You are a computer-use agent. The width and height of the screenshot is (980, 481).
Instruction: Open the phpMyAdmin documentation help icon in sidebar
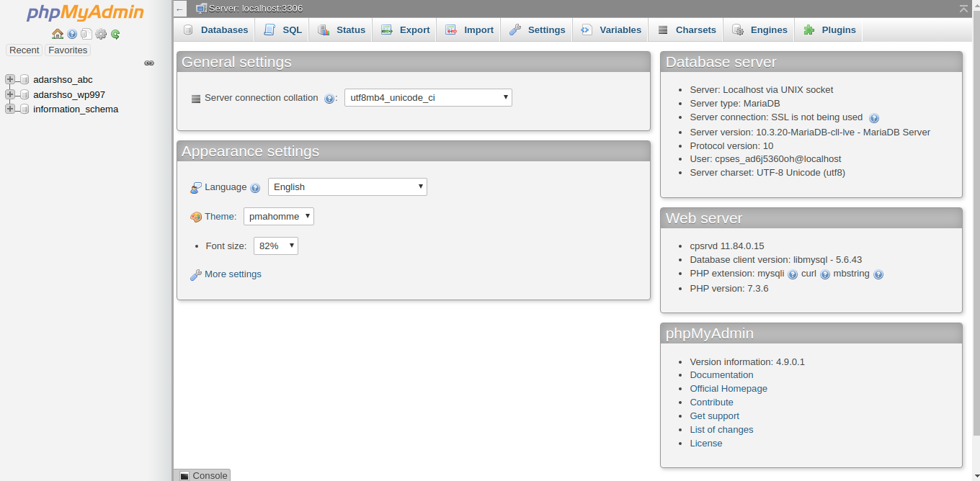coord(72,34)
